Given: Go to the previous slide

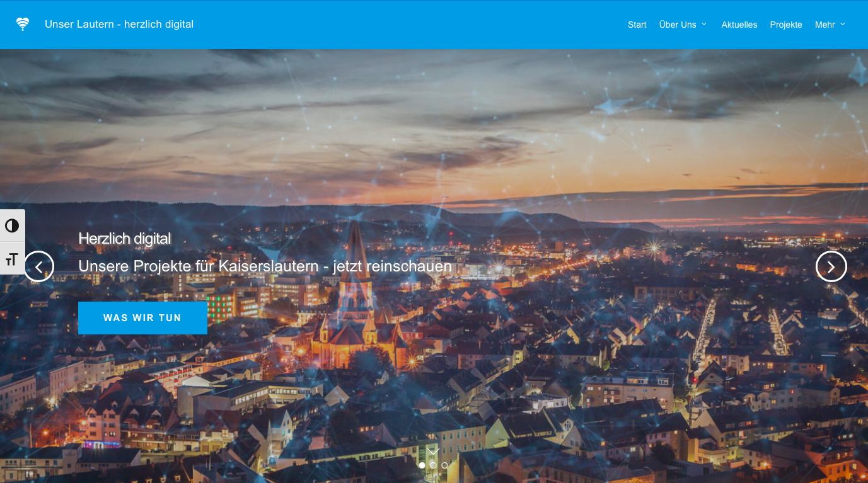Looking at the screenshot, I should tap(39, 266).
